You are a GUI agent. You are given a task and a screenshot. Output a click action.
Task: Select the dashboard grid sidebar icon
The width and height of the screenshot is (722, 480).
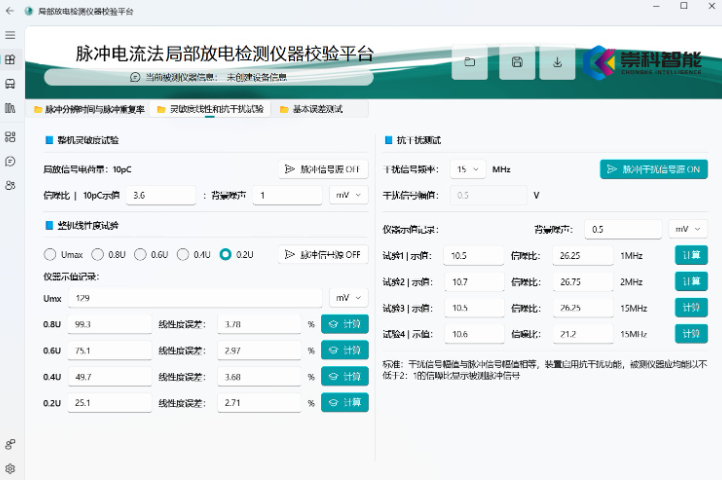(x=10, y=59)
